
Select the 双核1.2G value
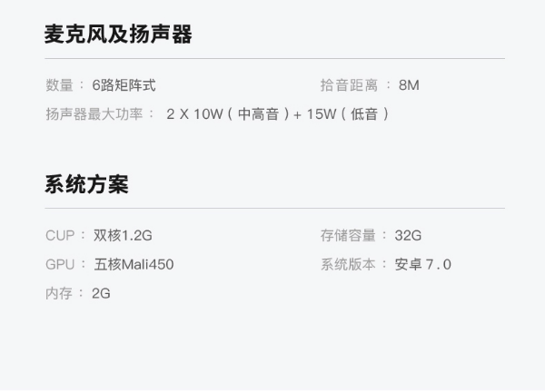pos(123,236)
